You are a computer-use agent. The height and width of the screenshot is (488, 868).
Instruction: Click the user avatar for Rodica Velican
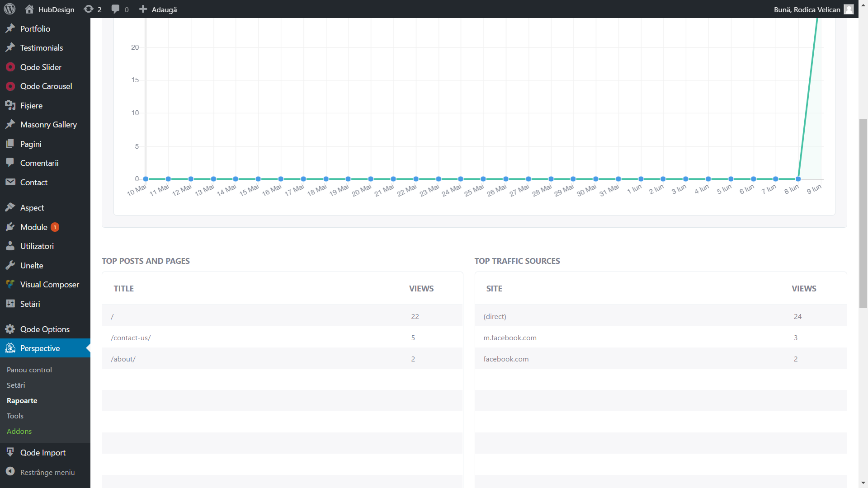tap(849, 9)
